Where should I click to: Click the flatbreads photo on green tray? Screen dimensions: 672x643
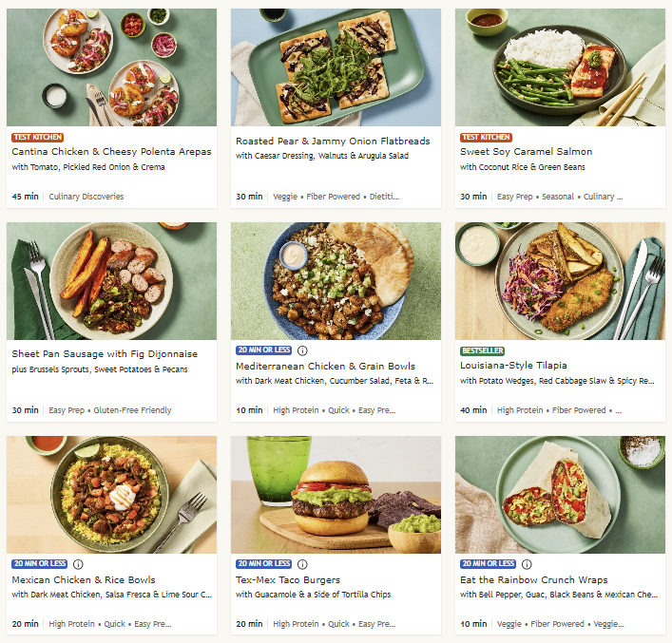pyautogui.click(x=336, y=67)
